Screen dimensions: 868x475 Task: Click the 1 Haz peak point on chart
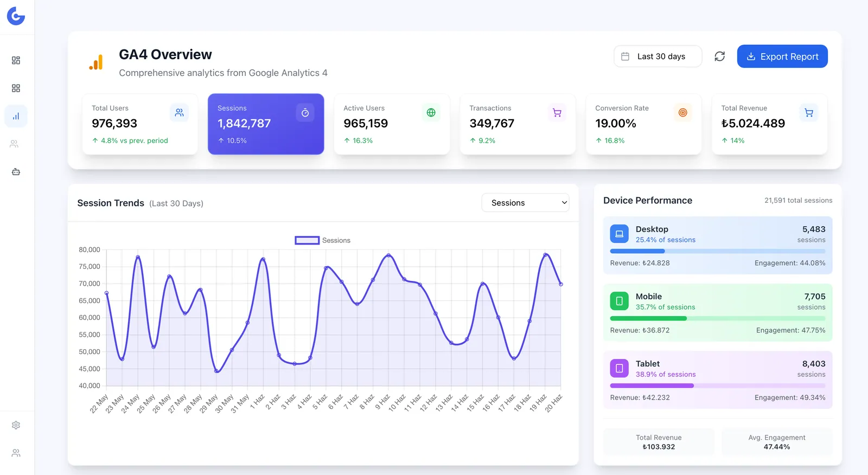coord(263,259)
